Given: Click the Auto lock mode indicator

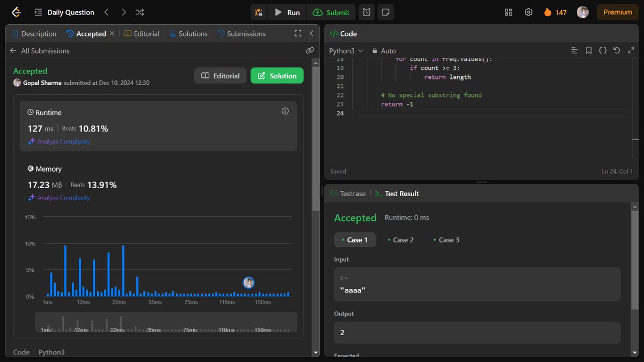Looking at the screenshot, I should coord(384,50).
